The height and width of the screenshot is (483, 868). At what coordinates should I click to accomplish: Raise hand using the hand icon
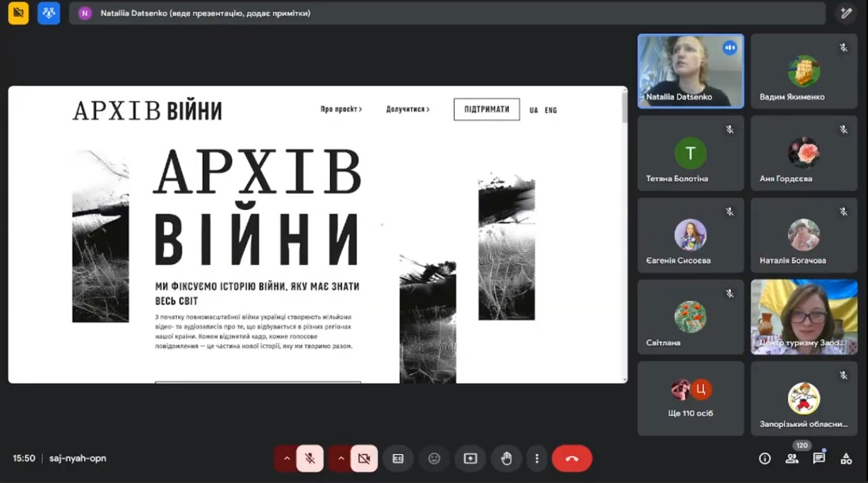(506, 458)
